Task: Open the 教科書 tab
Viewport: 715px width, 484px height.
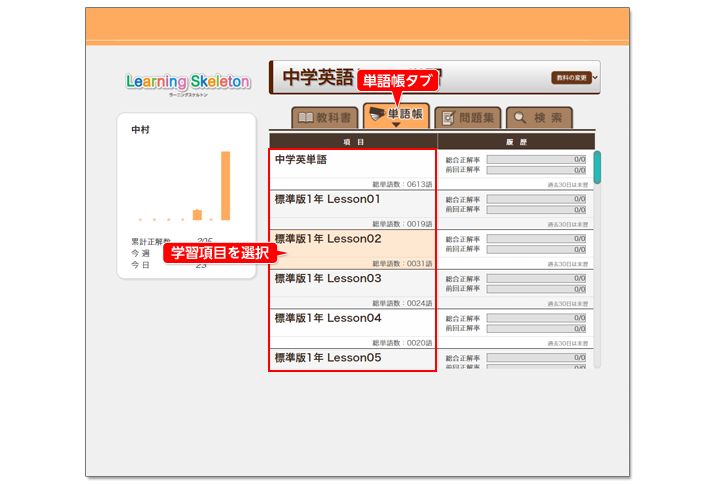Action: [x=324, y=118]
